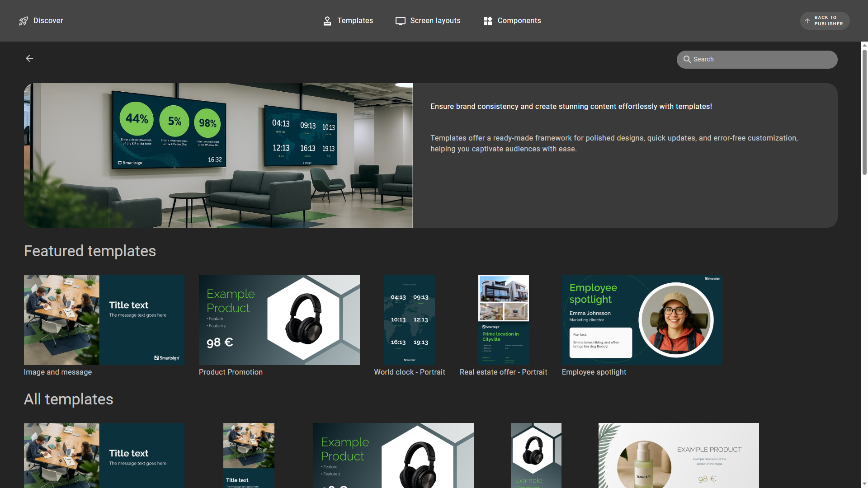Click the Screen layouts monitor icon

point(400,21)
